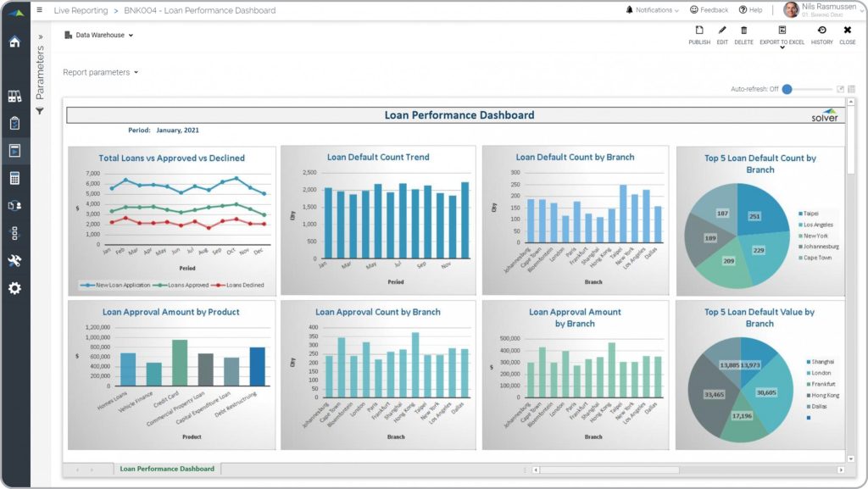Expand the Parameters side panel

click(x=40, y=37)
